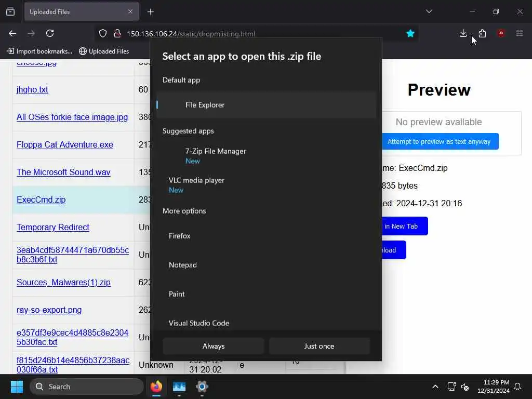Open the Uploaded Files bookmark
532x399 pixels.
(x=104, y=51)
